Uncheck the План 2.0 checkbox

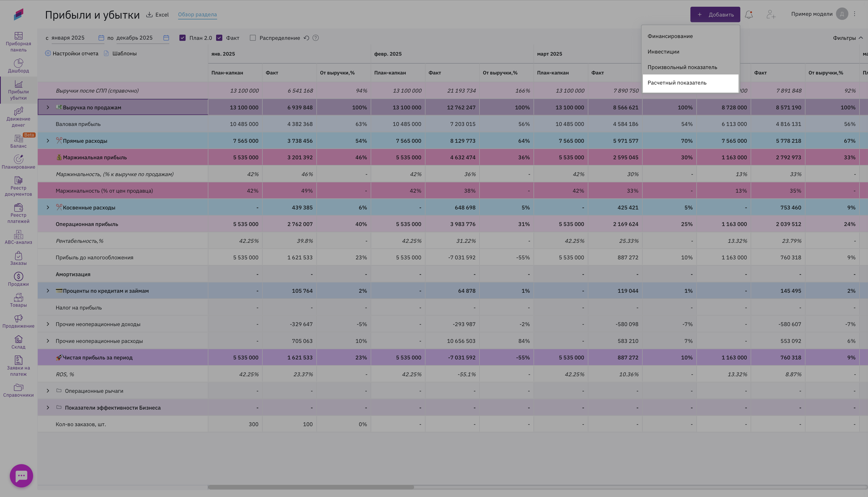182,38
